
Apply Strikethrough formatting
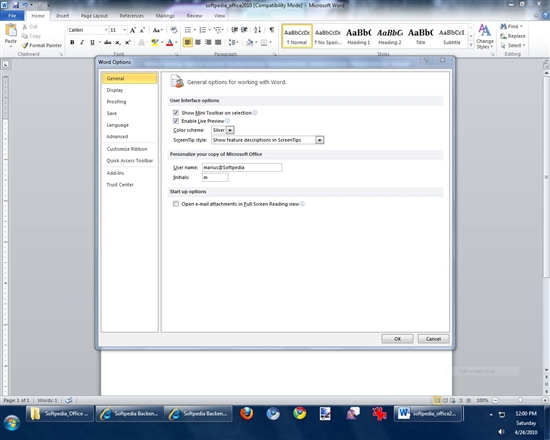tap(108, 42)
